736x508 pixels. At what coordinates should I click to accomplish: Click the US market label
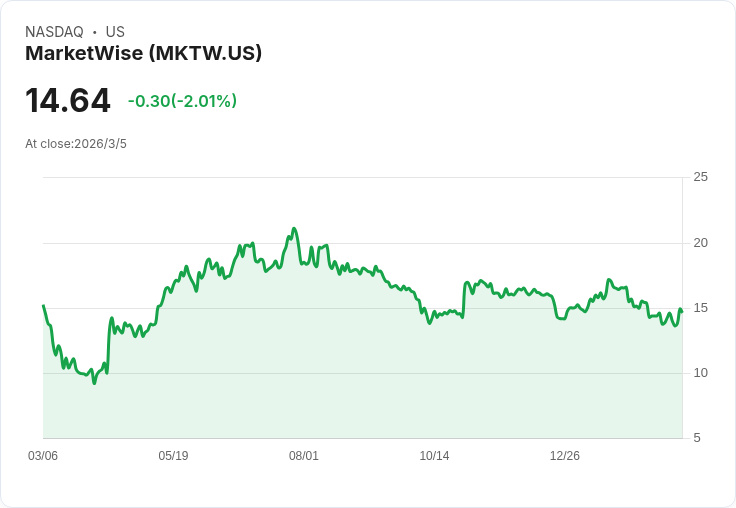[x=115, y=32]
